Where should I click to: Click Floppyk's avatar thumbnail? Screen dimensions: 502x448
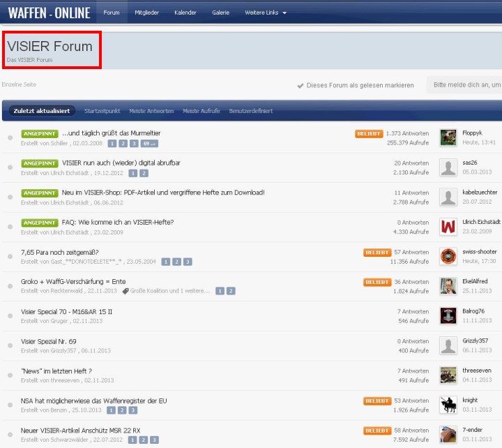click(x=448, y=137)
